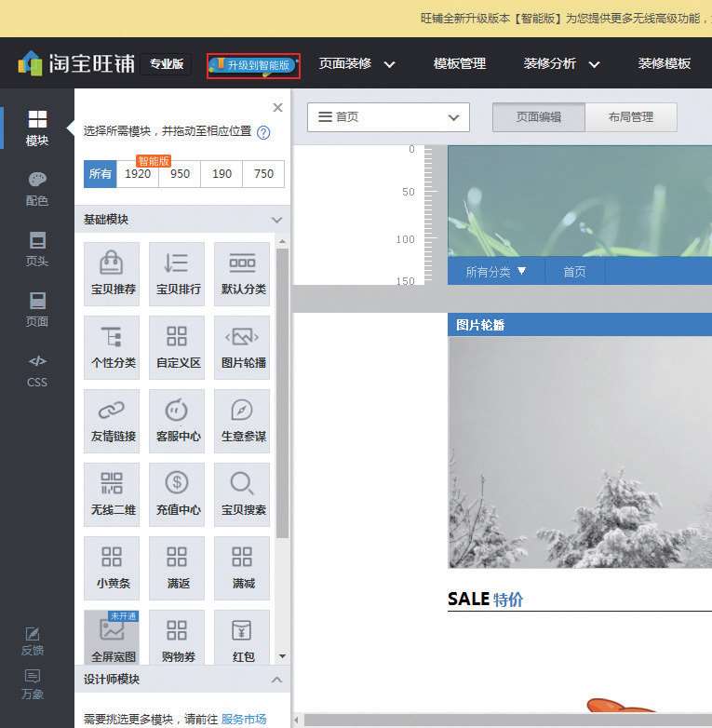Select the 小黄条 module
This screenshot has width=712, height=728.
click(x=112, y=568)
